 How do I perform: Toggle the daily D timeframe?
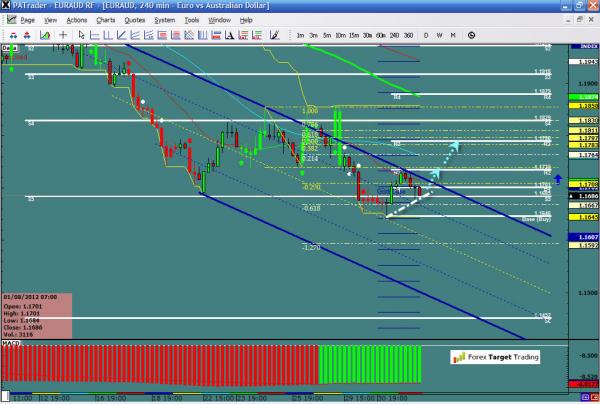(427, 35)
